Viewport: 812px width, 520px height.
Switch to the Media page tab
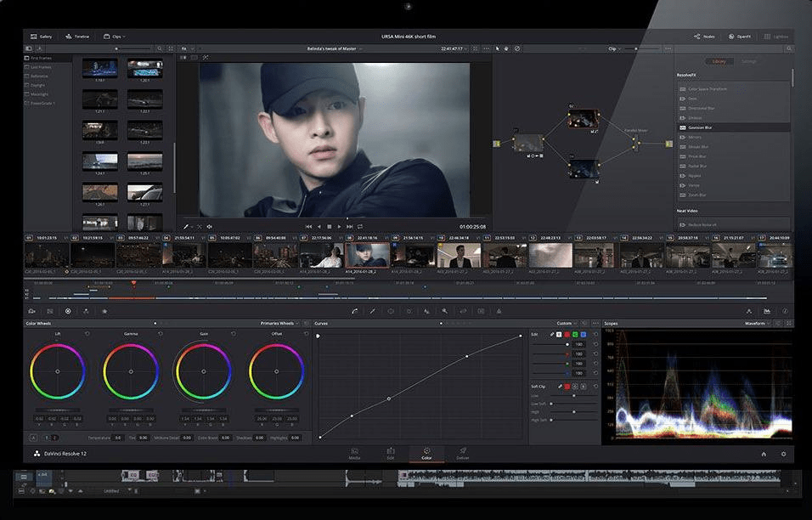355,454
